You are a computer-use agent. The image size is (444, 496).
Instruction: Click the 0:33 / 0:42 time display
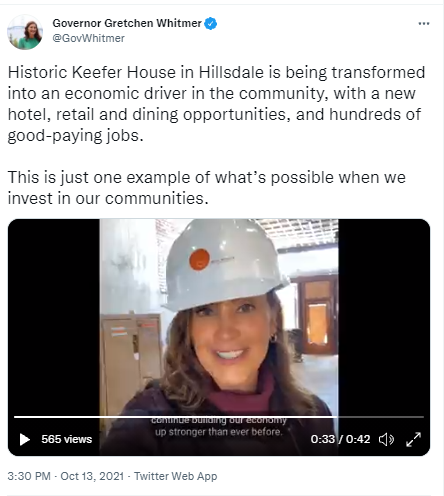(340, 439)
